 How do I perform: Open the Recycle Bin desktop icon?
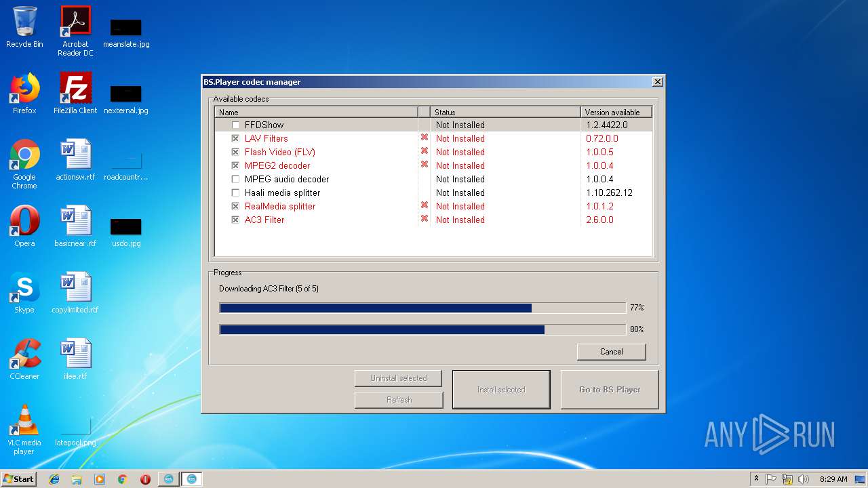24,28
